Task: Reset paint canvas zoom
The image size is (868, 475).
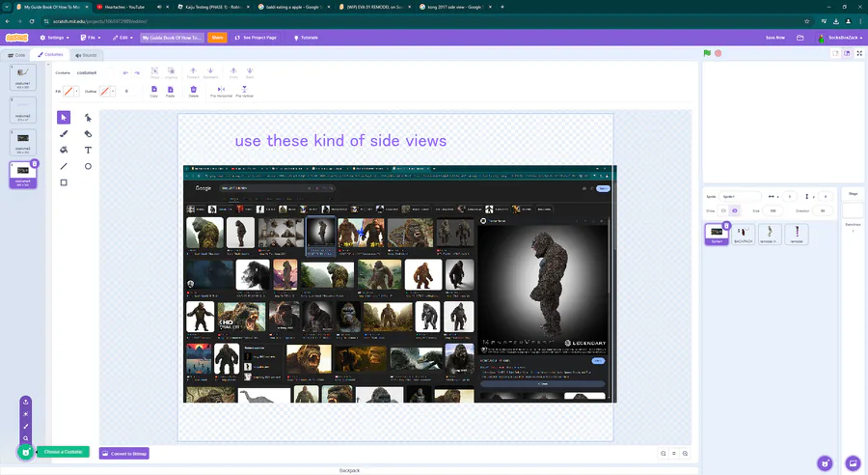Action: 674,454
